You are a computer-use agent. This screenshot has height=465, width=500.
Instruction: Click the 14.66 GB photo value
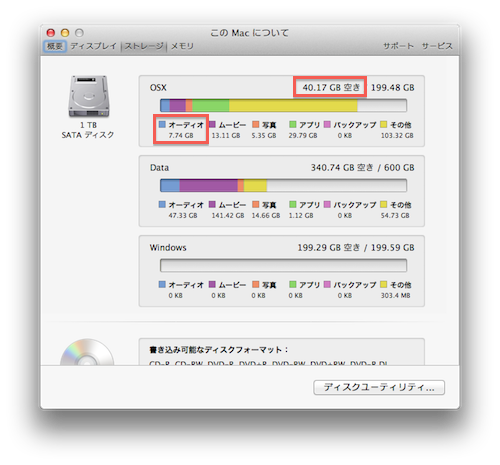pyautogui.click(x=266, y=215)
